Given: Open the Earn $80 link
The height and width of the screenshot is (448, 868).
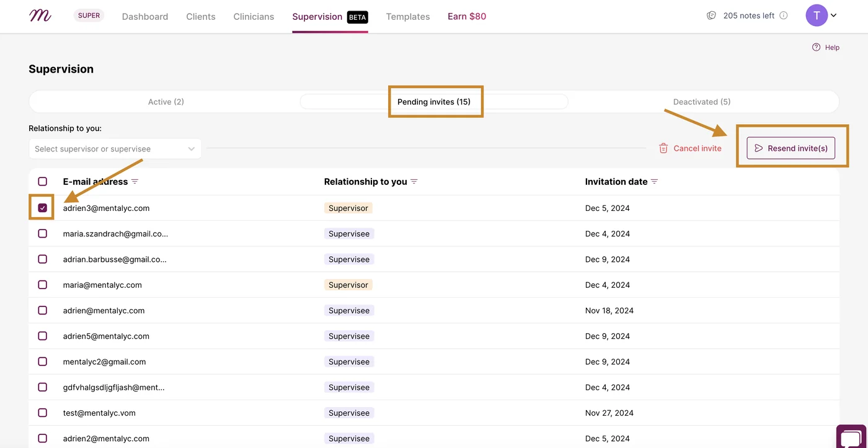Looking at the screenshot, I should point(467,17).
